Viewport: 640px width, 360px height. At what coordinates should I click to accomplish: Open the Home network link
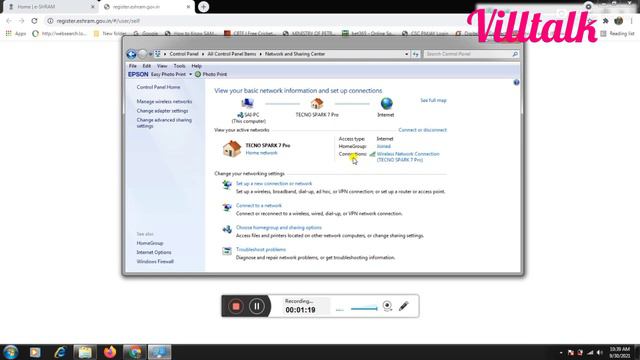[x=261, y=153]
